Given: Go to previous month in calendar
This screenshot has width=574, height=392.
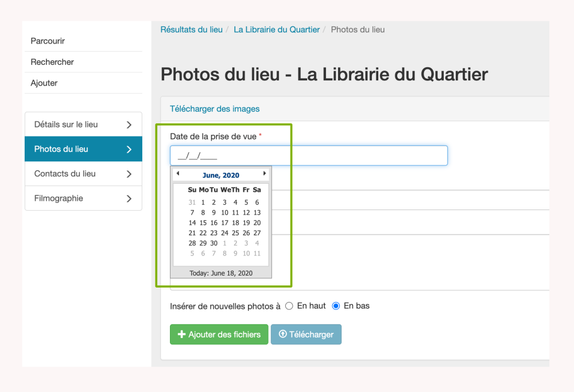Looking at the screenshot, I should point(178,173).
